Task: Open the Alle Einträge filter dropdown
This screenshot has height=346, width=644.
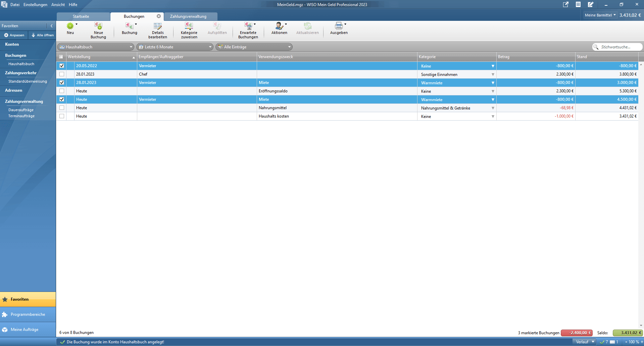Action: tap(254, 47)
